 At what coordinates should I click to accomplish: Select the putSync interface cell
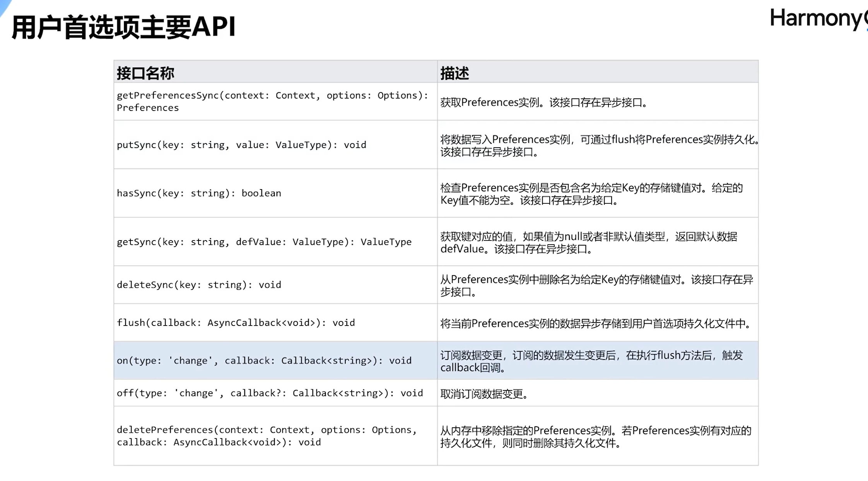tap(241, 145)
